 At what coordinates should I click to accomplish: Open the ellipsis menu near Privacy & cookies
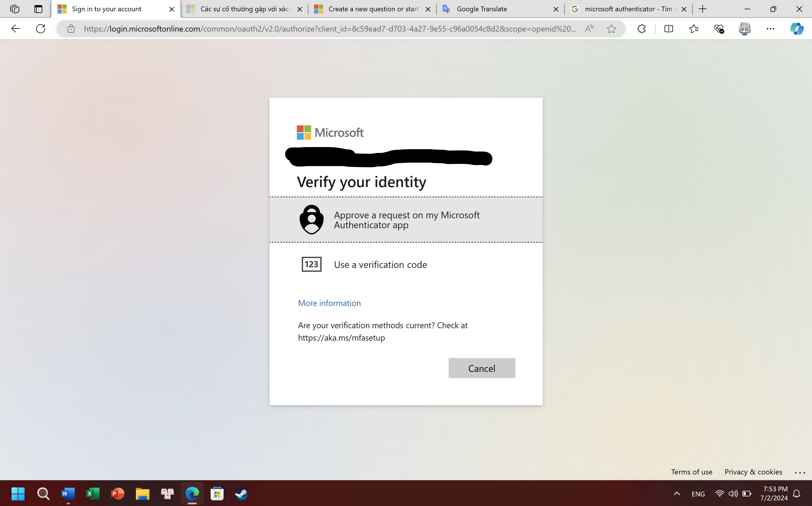[x=800, y=472]
